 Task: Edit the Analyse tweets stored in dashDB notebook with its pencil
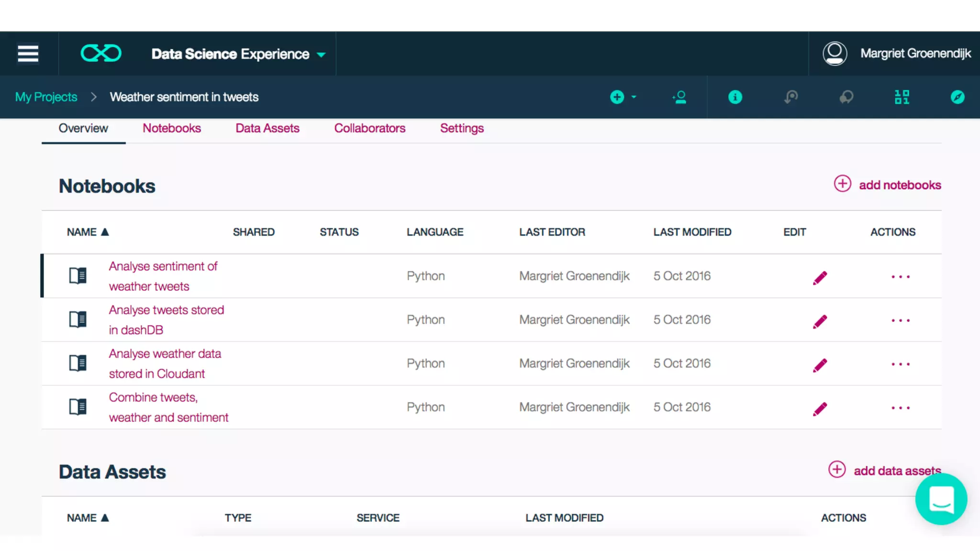(820, 321)
